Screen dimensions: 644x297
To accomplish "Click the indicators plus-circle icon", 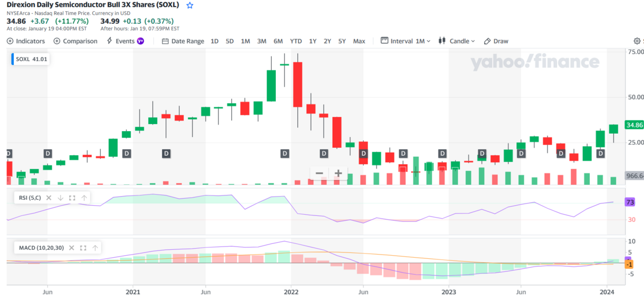I will tap(10, 41).
